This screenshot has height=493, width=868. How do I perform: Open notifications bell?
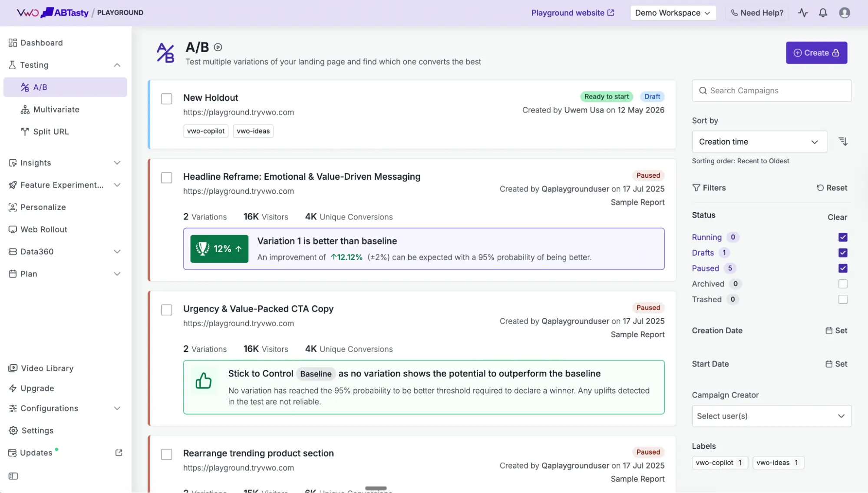(x=823, y=13)
